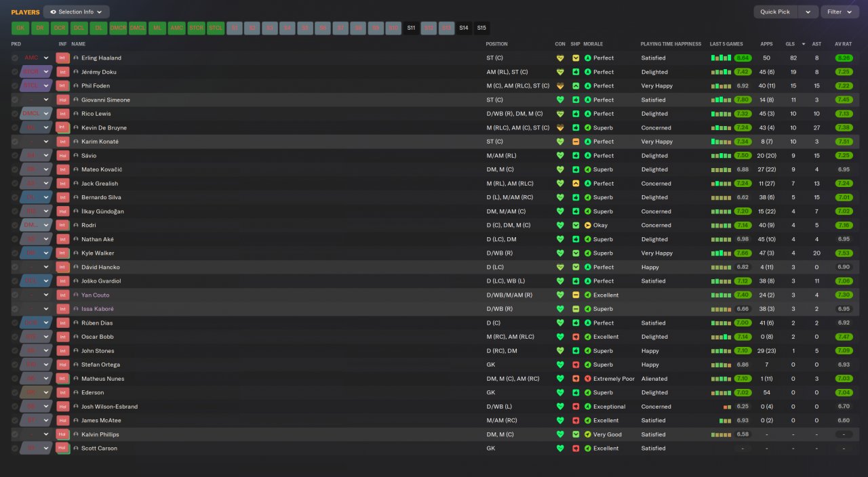
Task: Select the AMC position slot
Action: point(177,28)
